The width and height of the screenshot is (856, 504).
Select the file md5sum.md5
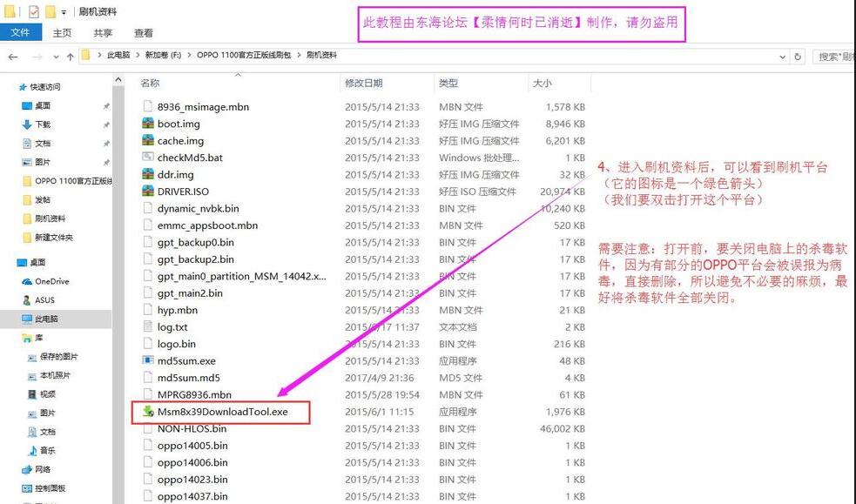(188, 378)
